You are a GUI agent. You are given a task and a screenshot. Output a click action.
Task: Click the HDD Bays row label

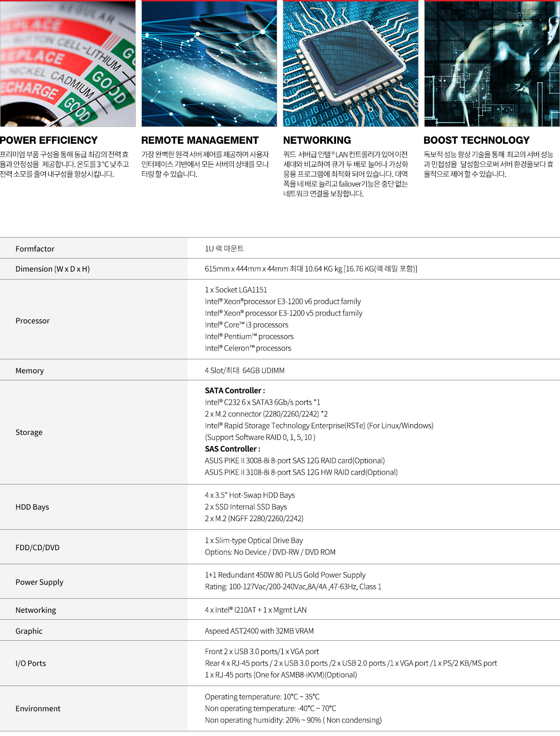point(32,507)
